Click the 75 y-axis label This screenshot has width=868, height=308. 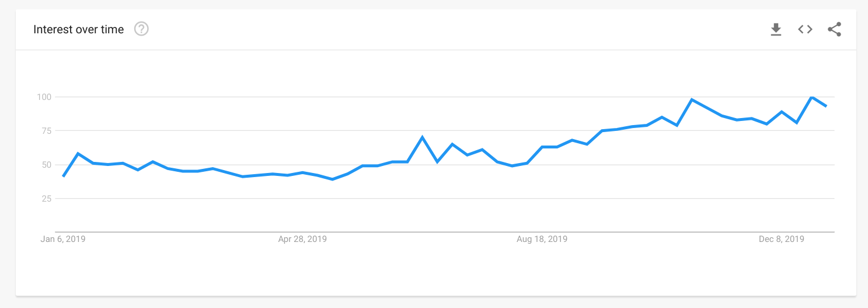pos(47,131)
